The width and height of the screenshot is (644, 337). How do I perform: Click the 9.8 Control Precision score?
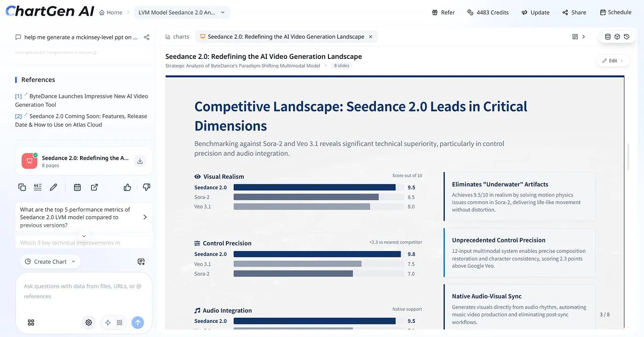click(x=411, y=254)
